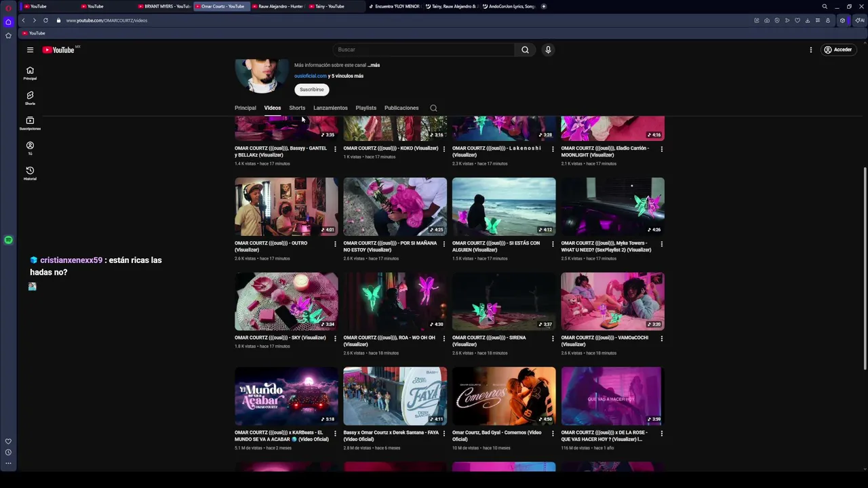Click the search magnifier button
This screenshot has width=868, height=488.
point(525,49)
